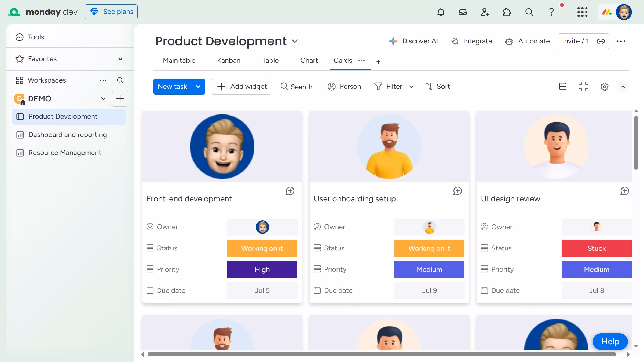
Task: Open the DEMO workspace dropdown
Action: coord(61,99)
